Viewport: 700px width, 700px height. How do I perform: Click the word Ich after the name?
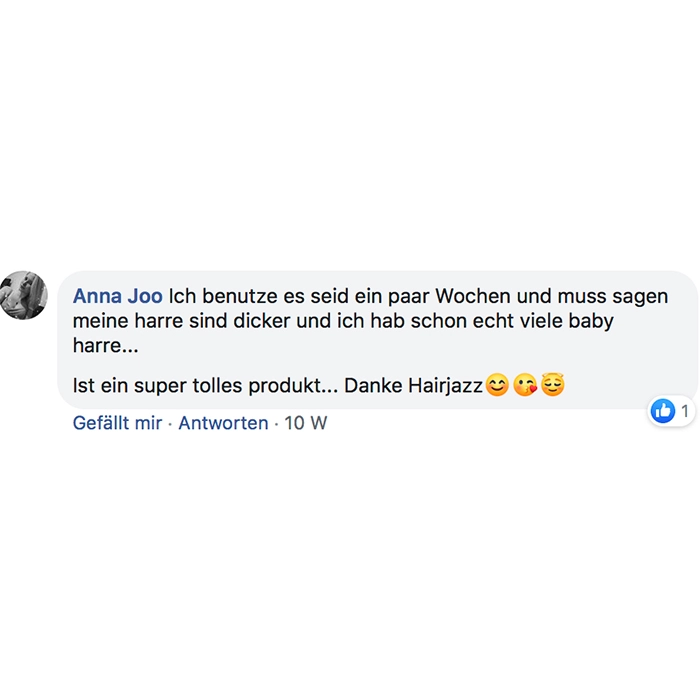click(182, 296)
